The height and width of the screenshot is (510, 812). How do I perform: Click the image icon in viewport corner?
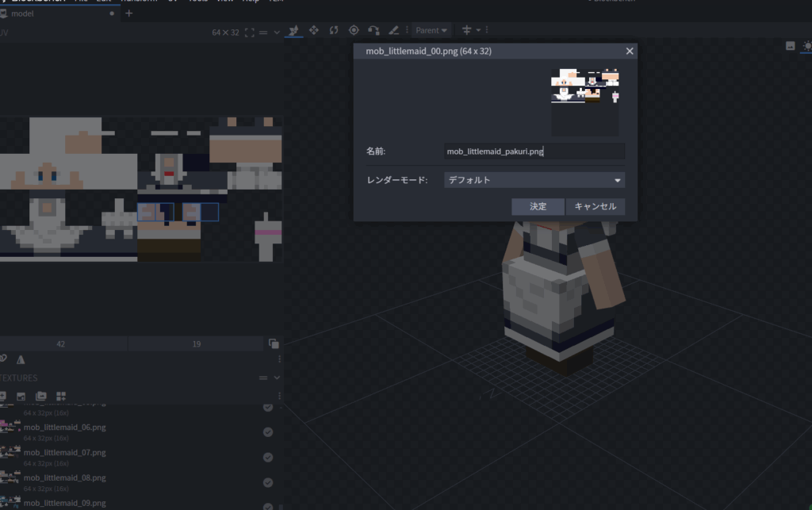[x=791, y=46]
